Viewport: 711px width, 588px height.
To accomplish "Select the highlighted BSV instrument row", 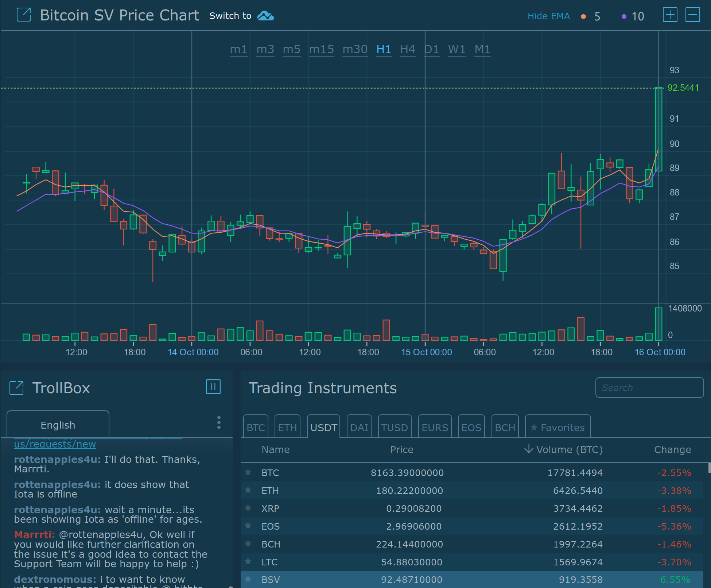I will pyautogui.click(x=472, y=579).
